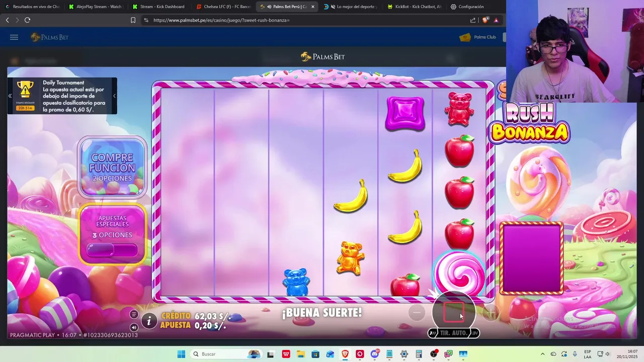644x362 pixels.
Task: Open Calculator from the taskbar
Action: (x=419, y=354)
